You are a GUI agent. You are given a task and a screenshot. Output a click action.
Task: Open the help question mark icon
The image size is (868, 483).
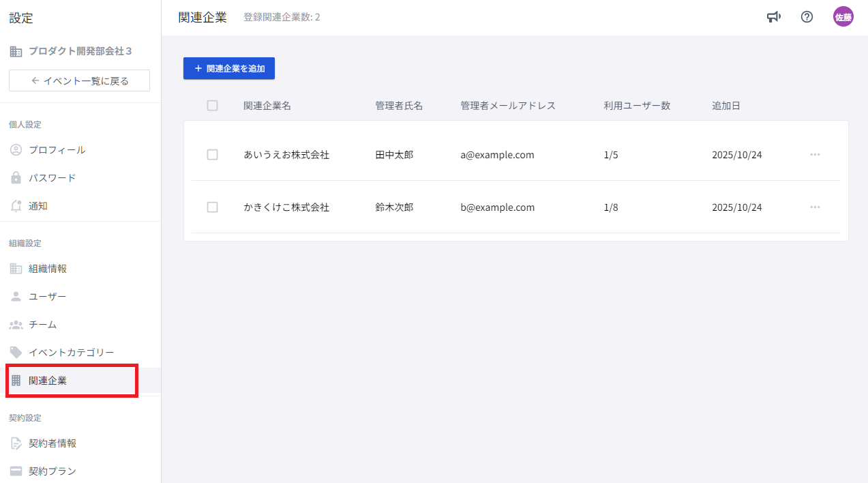(807, 17)
